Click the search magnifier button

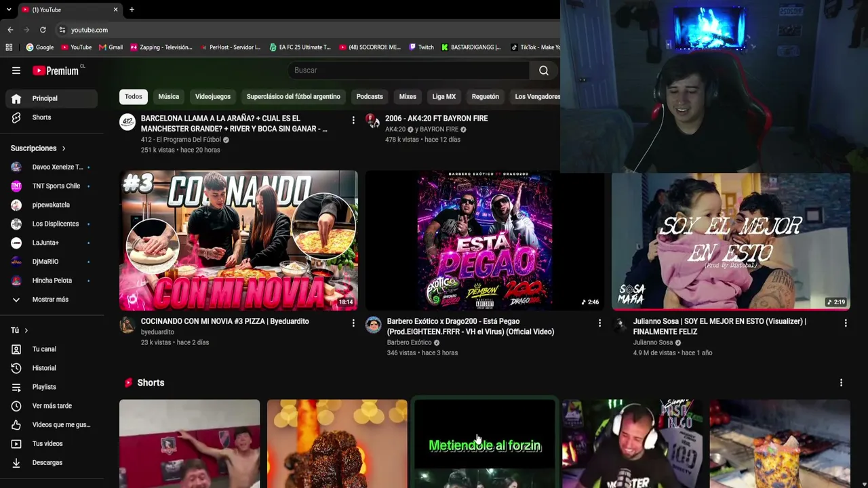click(x=543, y=70)
